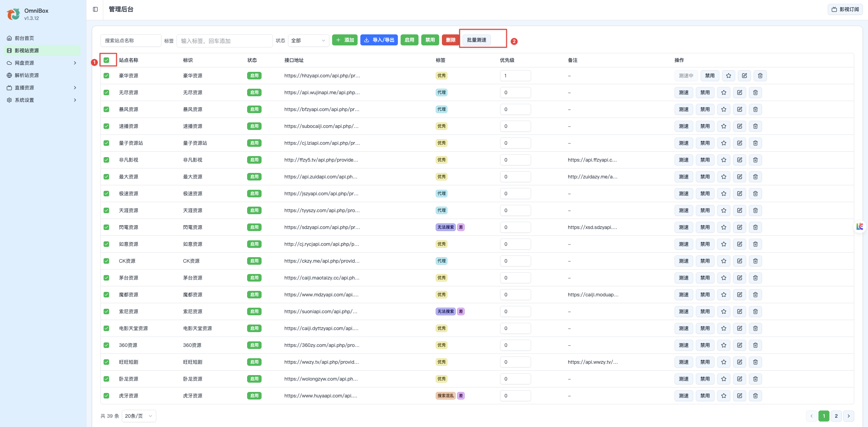This screenshot has width=868, height=427.
Task: Delete 电影天堂资源 with trash icon
Action: (755, 328)
